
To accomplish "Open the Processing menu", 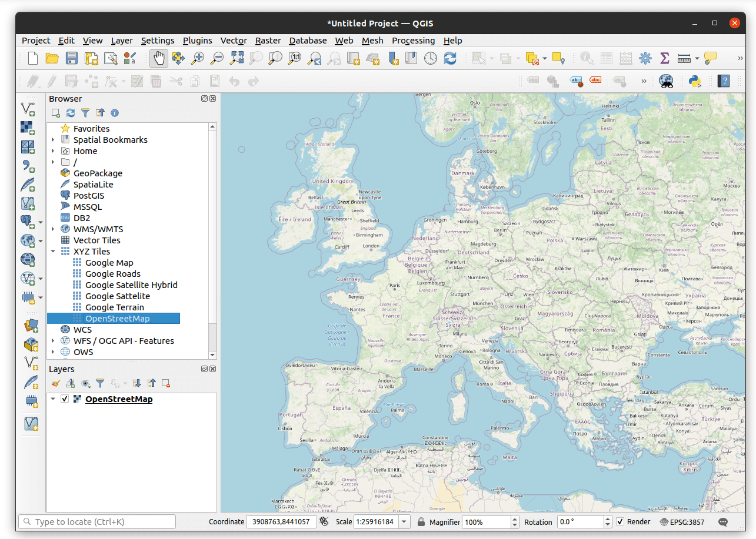I will (x=414, y=41).
